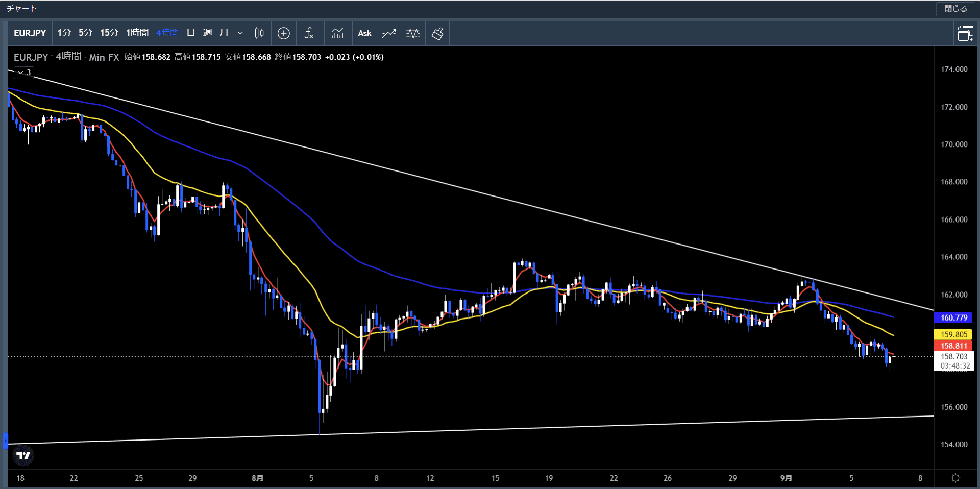Click the 終値158.703 close value

click(298, 57)
